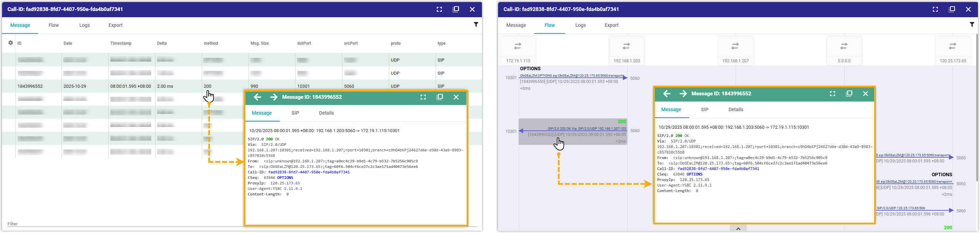This screenshot has height=233, width=980.
Task: Click the 192.168.1.203 host swap icon
Action: tap(626, 46)
